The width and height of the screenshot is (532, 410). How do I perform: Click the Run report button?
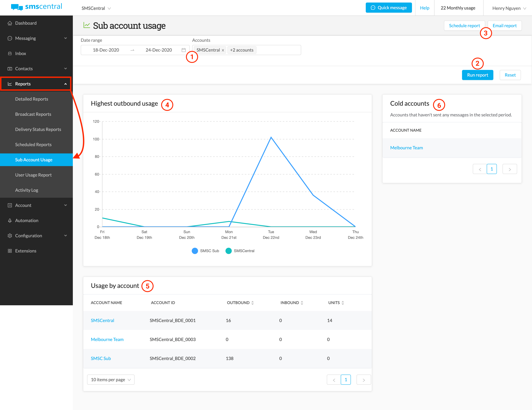(x=477, y=75)
